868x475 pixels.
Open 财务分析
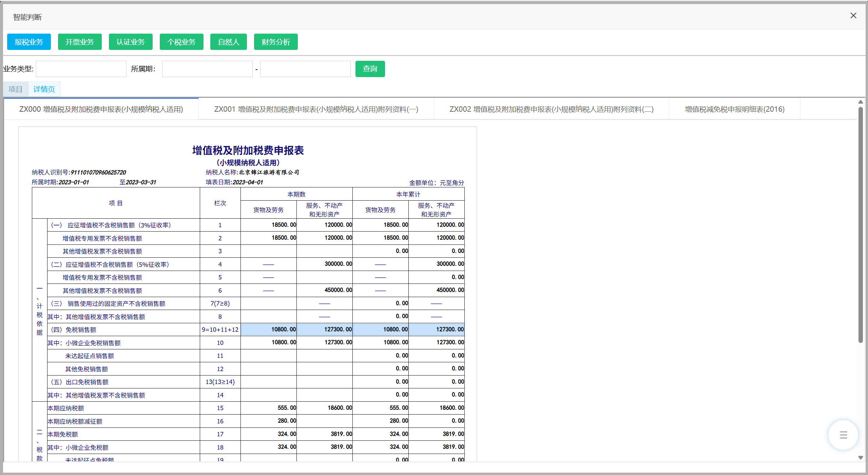tap(276, 42)
